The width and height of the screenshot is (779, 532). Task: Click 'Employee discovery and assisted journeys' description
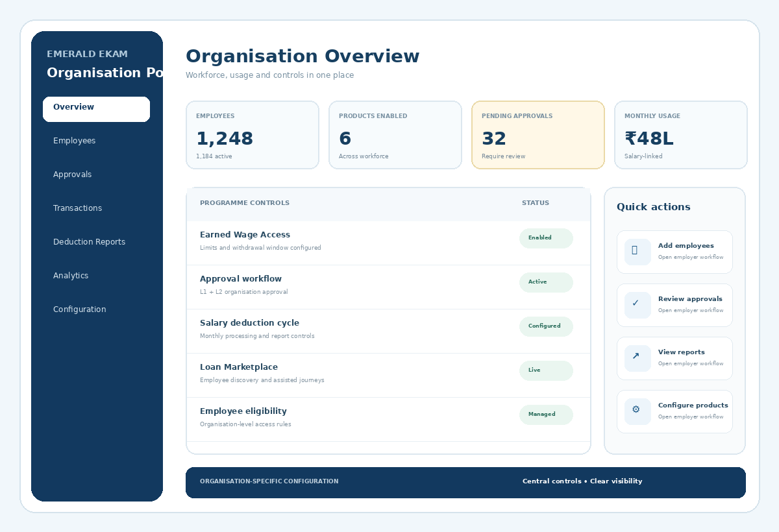262,380
